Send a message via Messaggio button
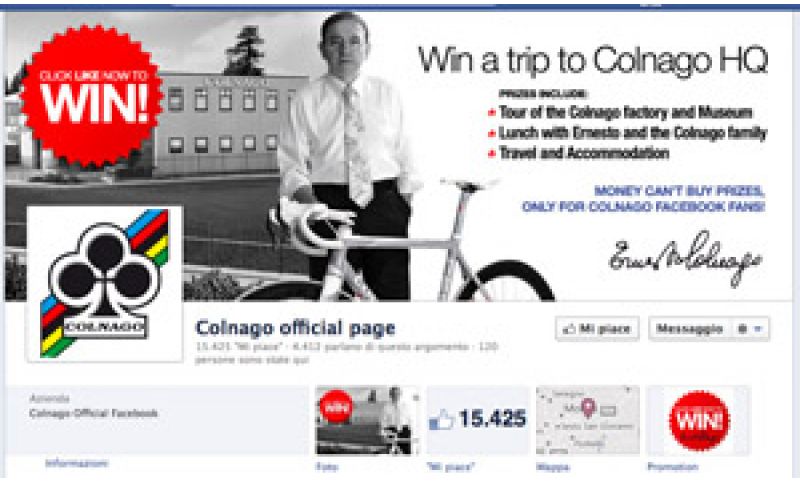This screenshot has width=800, height=484. 690,329
